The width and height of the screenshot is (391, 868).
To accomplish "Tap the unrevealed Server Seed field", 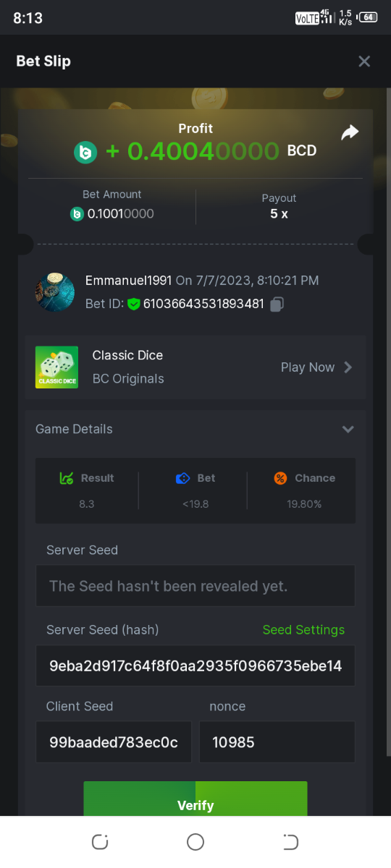I will (195, 586).
